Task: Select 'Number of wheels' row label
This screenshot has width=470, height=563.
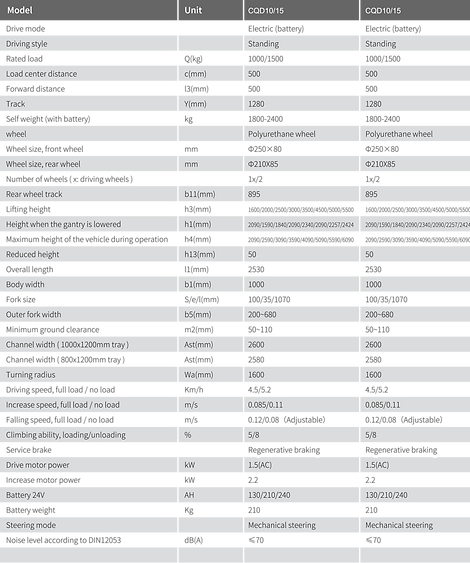Action: tap(69, 179)
